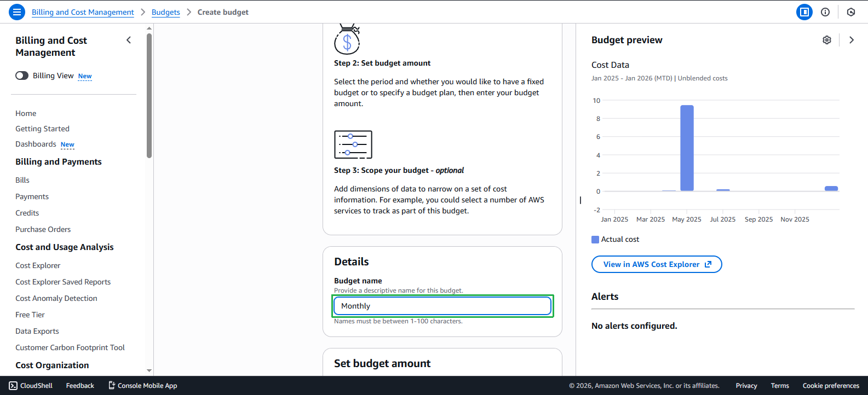
Task: Click 'Cost and Usage Analysis' heading
Action: (65, 247)
